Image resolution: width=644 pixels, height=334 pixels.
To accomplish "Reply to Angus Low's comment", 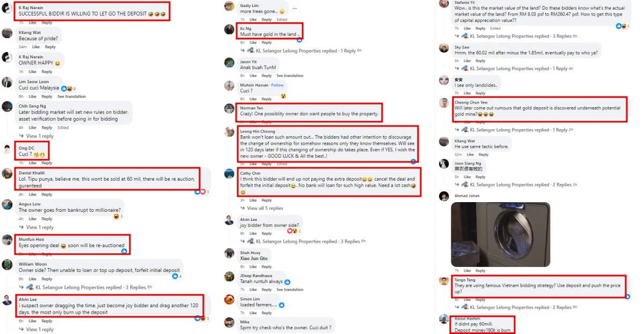I will tap(47, 219).
